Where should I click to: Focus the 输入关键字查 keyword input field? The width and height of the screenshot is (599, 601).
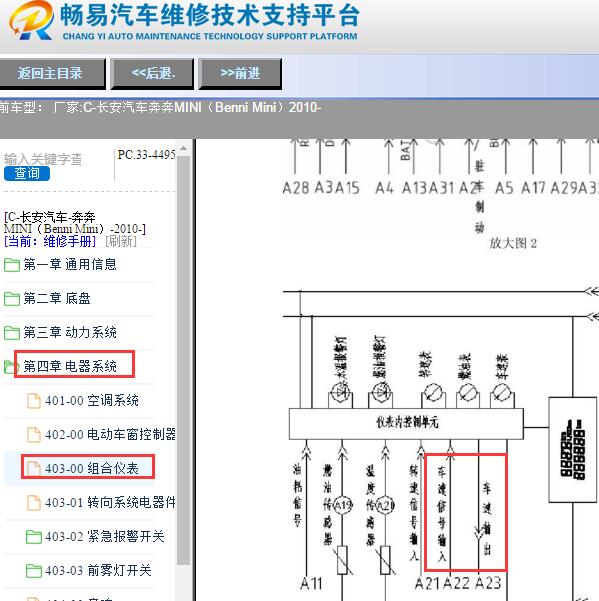[43, 159]
